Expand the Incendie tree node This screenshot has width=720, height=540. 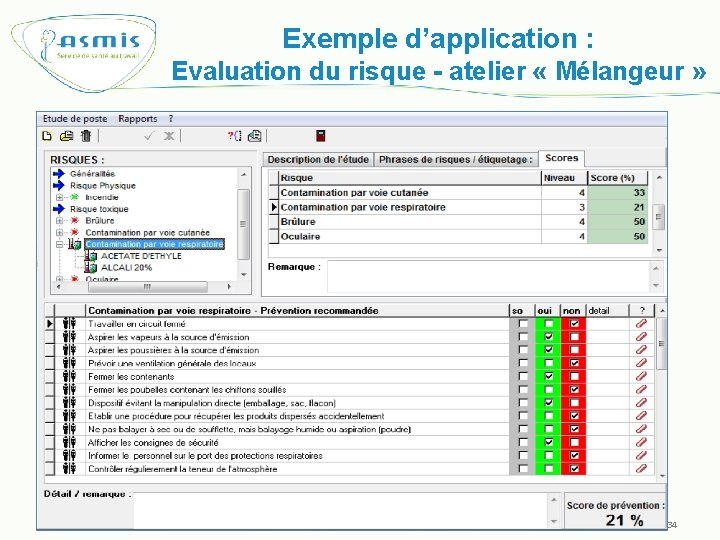[59, 197]
